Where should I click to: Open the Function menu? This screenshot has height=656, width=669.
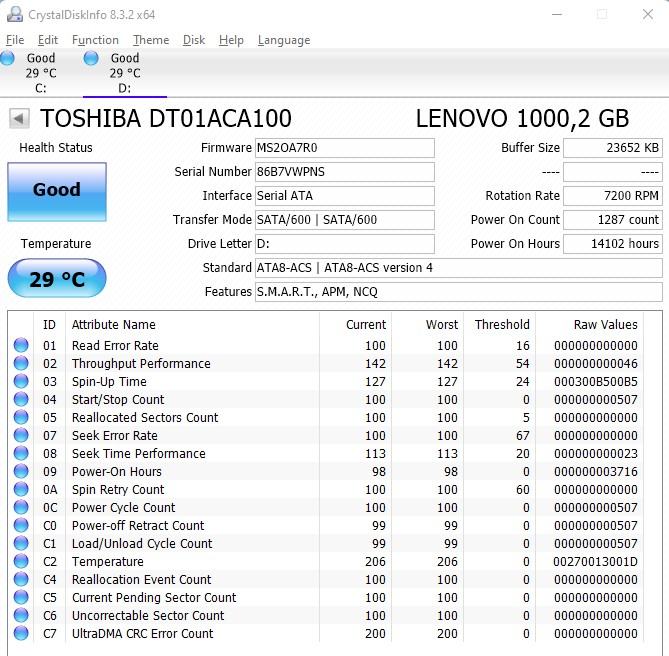(x=95, y=40)
